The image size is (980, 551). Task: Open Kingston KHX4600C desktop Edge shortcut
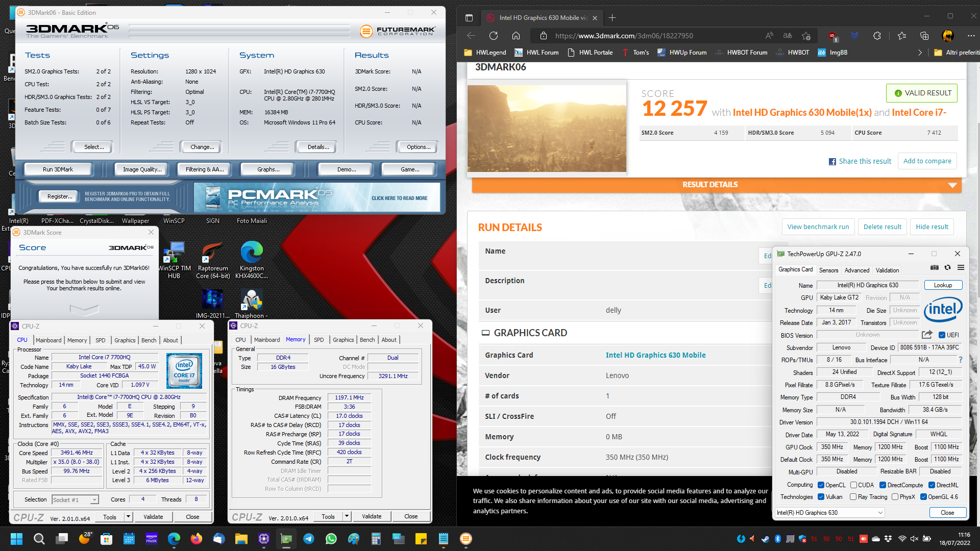point(252,261)
